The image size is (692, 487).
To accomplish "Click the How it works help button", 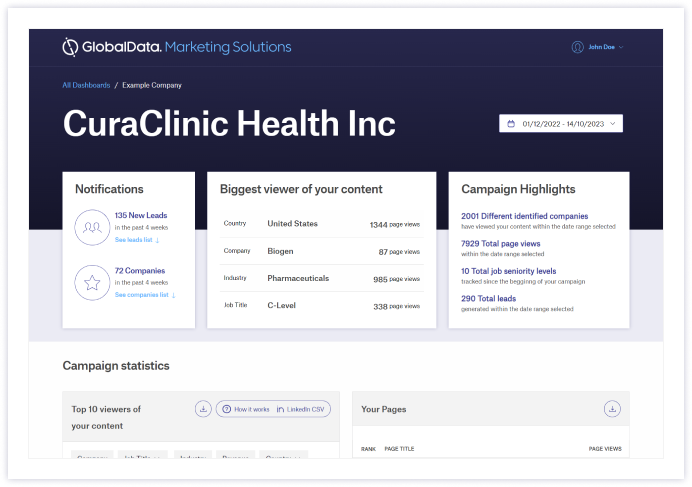I will coord(246,409).
